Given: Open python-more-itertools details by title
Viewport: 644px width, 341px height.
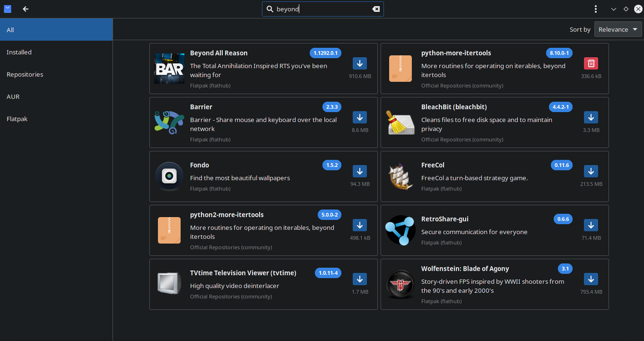Looking at the screenshot, I should tap(456, 53).
